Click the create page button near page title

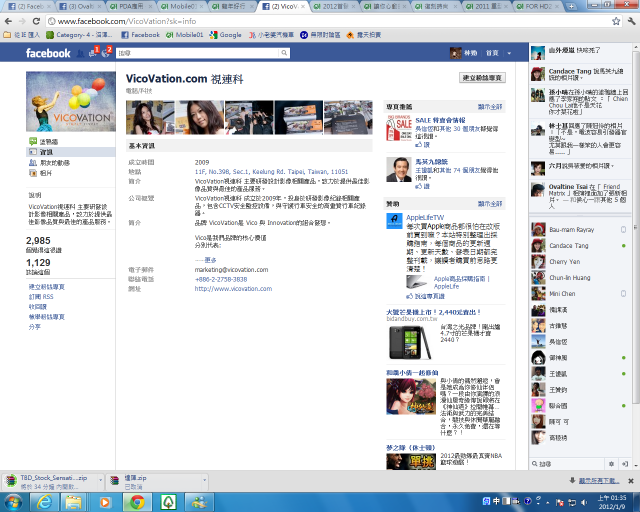tap(482, 78)
